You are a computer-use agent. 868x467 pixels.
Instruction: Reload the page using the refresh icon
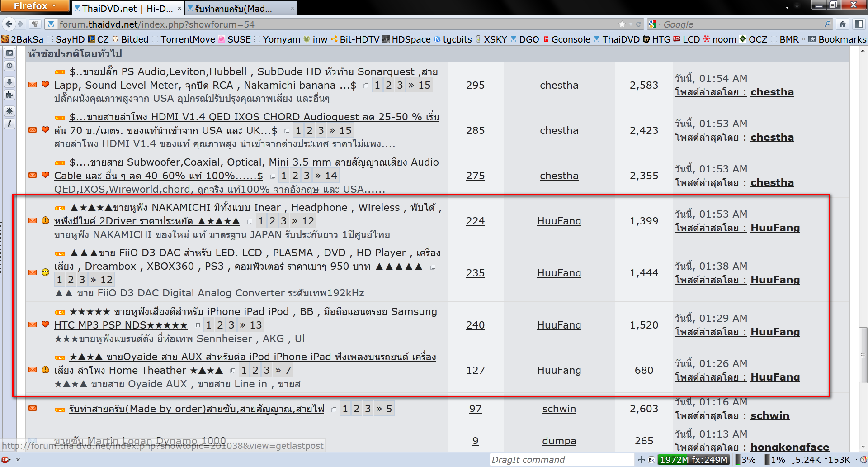tap(638, 24)
